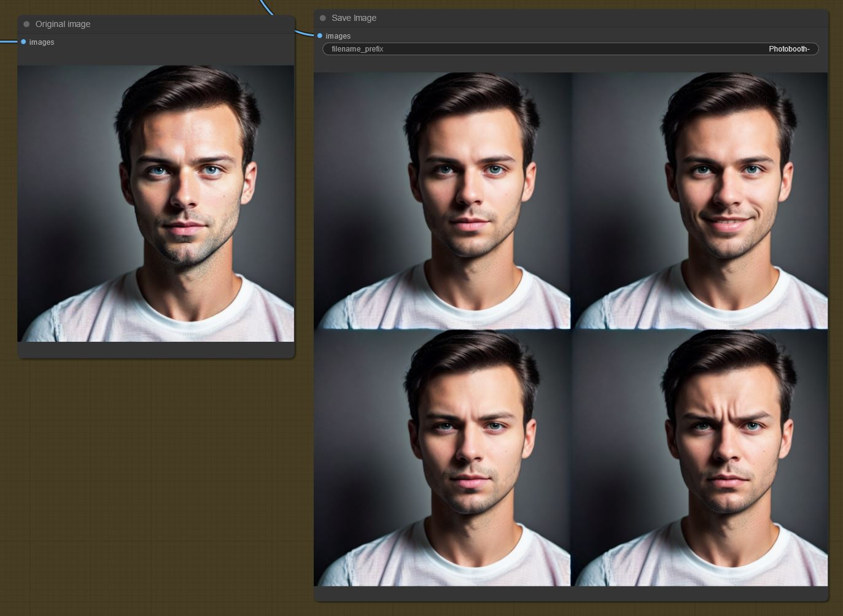Click the filename_prefix input field
This screenshot has height=616, width=843.
(570, 48)
